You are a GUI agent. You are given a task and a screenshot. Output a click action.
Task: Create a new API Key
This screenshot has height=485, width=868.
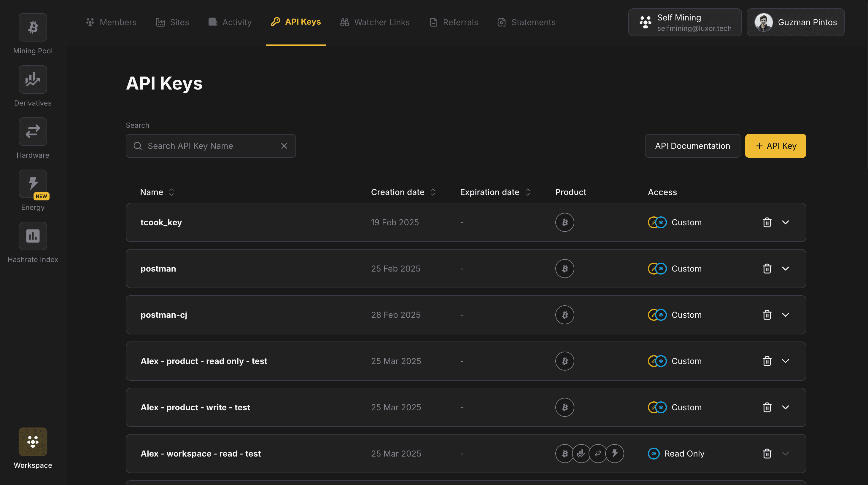coord(775,146)
